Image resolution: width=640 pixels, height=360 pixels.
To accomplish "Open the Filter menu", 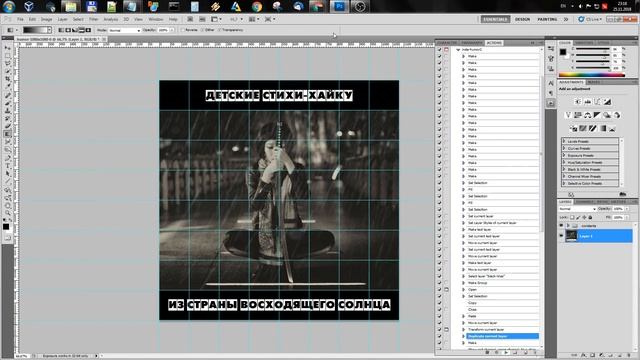I will tap(93, 19).
